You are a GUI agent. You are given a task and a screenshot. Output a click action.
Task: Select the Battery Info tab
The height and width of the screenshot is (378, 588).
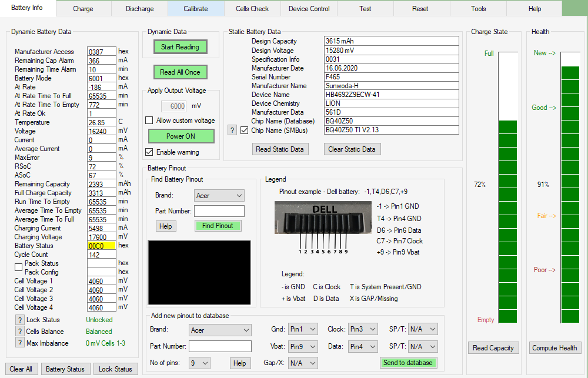pos(27,8)
